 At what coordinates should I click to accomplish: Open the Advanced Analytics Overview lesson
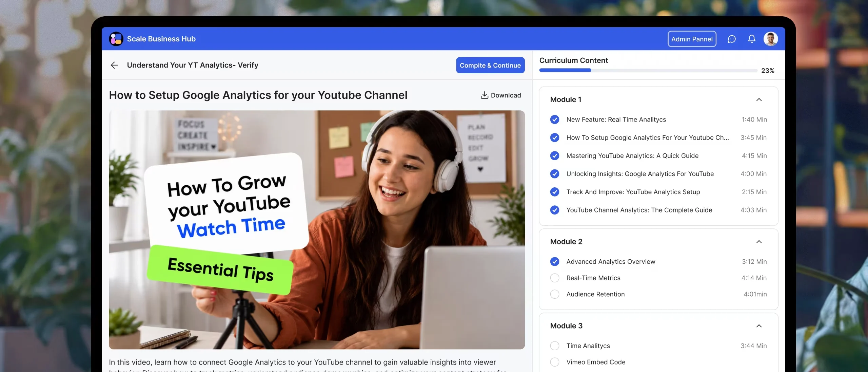pyautogui.click(x=611, y=262)
